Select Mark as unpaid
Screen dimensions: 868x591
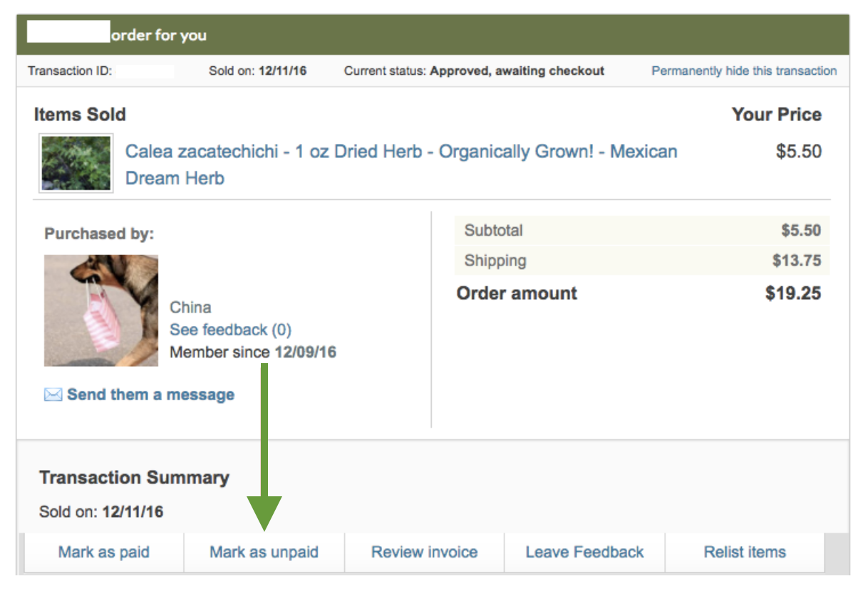[264, 552]
